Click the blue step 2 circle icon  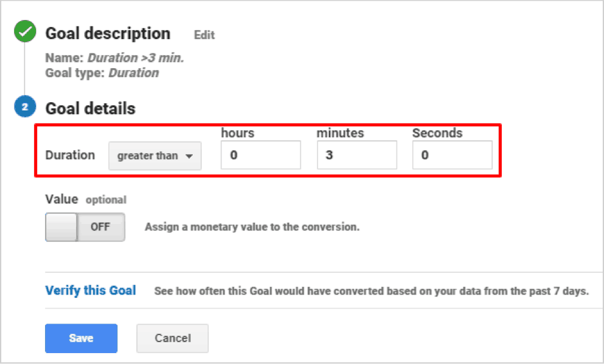click(25, 107)
